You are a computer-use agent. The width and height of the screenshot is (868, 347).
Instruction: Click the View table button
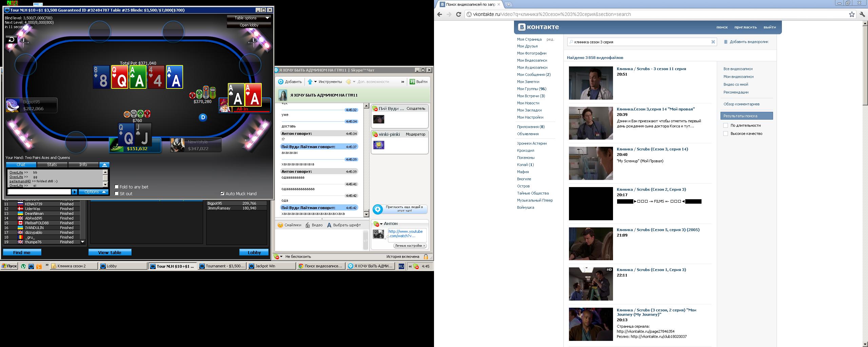pyautogui.click(x=110, y=252)
